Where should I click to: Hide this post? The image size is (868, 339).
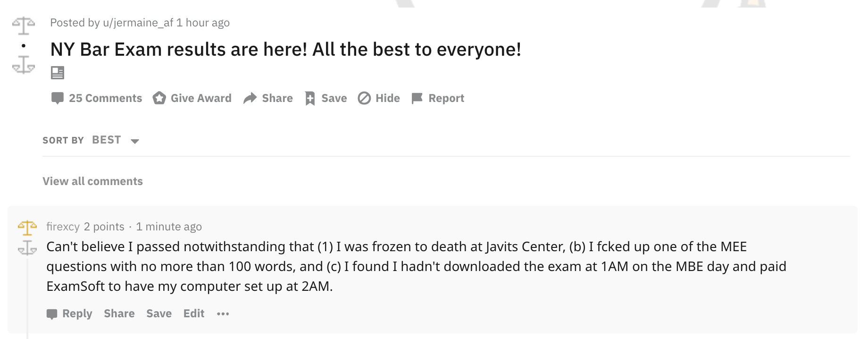point(379,98)
